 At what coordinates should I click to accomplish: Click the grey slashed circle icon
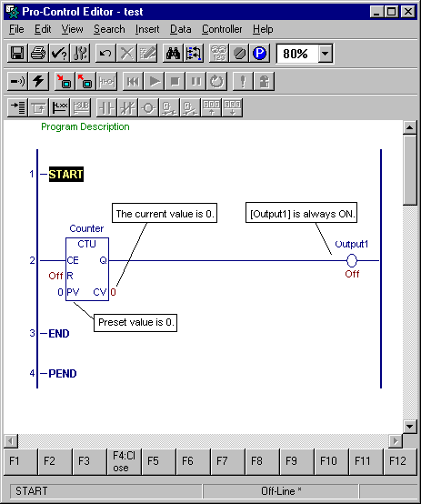tap(239, 53)
